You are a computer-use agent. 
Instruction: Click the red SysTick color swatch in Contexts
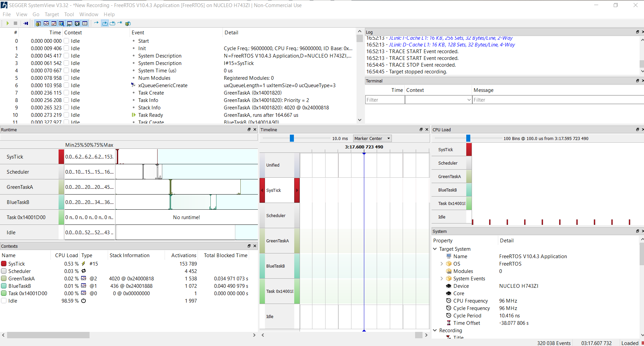pyautogui.click(x=4, y=264)
